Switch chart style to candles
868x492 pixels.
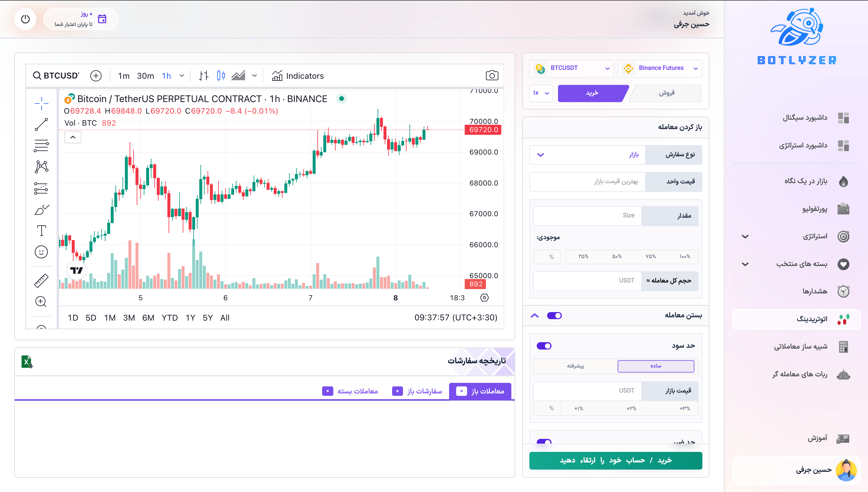coord(221,76)
